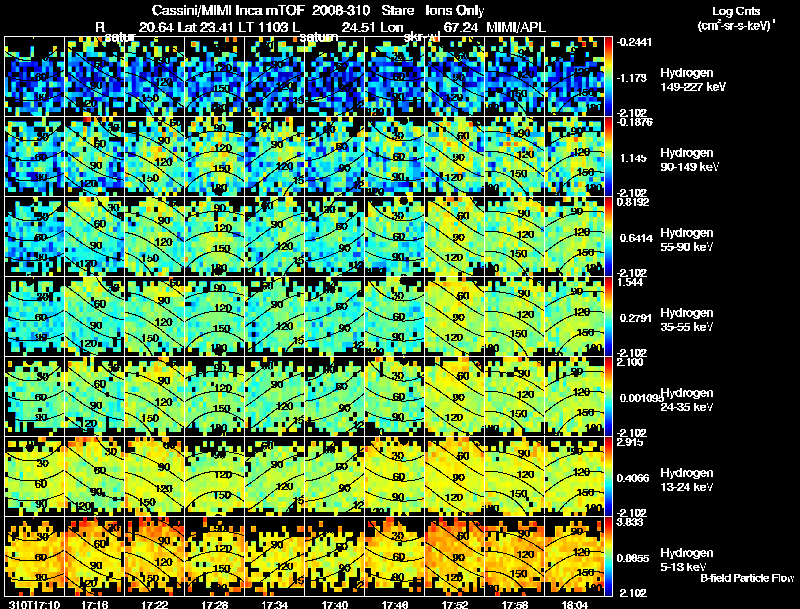Click the 'B-field Particle Flow' caption
Screen dimensions: 800x609
click(x=747, y=578)
